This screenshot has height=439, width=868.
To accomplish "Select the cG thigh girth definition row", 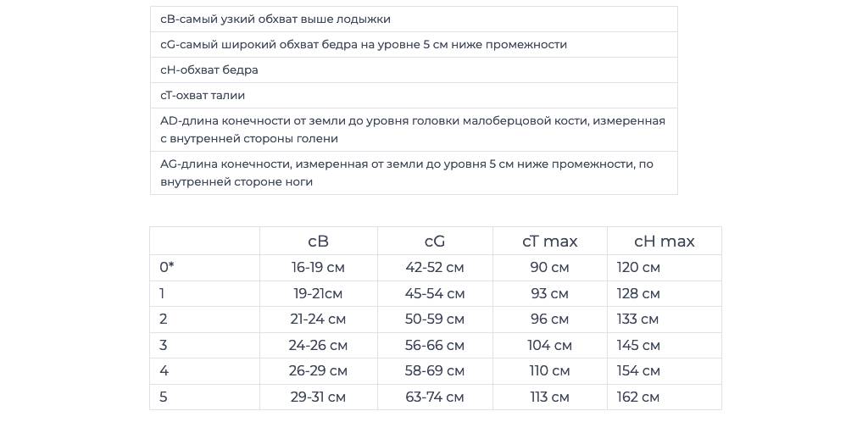I will click(414, 45).
